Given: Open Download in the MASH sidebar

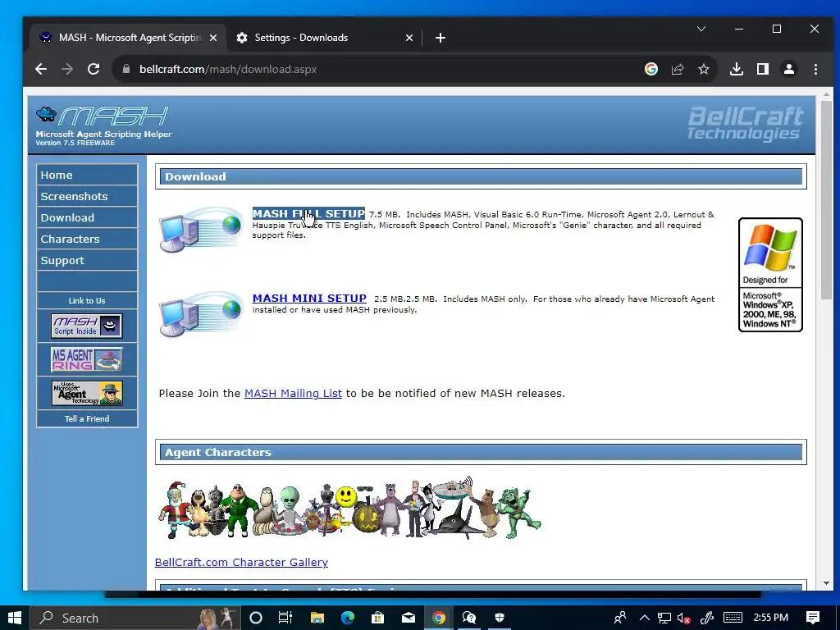Looking at the screenshot, I should [87, 218].
